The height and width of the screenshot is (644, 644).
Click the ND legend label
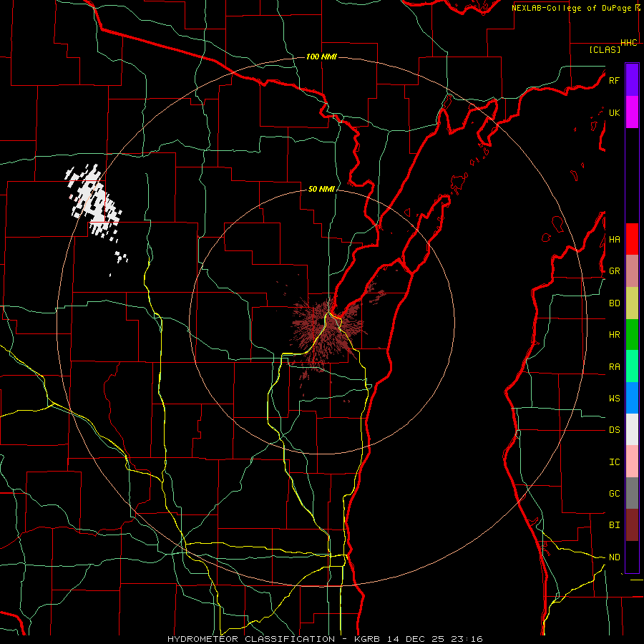614,557
